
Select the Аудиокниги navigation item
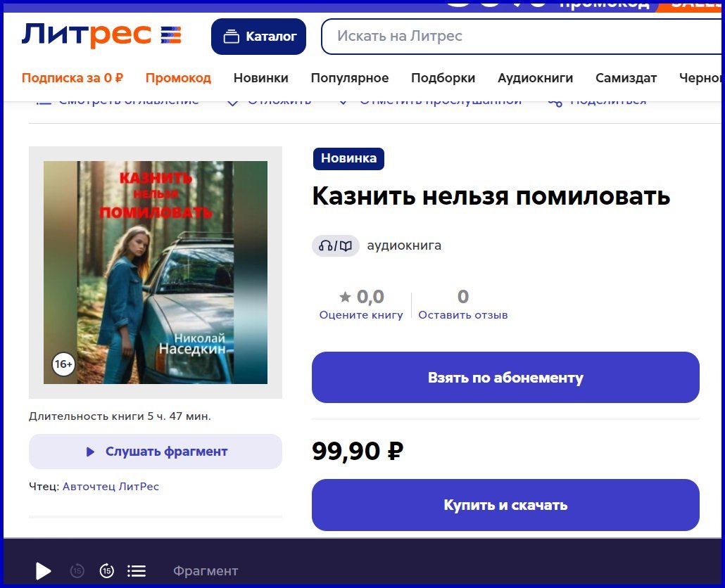click(535, 77)
